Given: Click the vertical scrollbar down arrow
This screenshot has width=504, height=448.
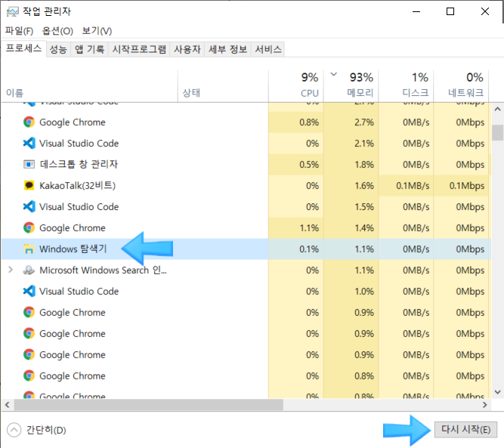Looking at the screenshot, I should pos(497,392).
